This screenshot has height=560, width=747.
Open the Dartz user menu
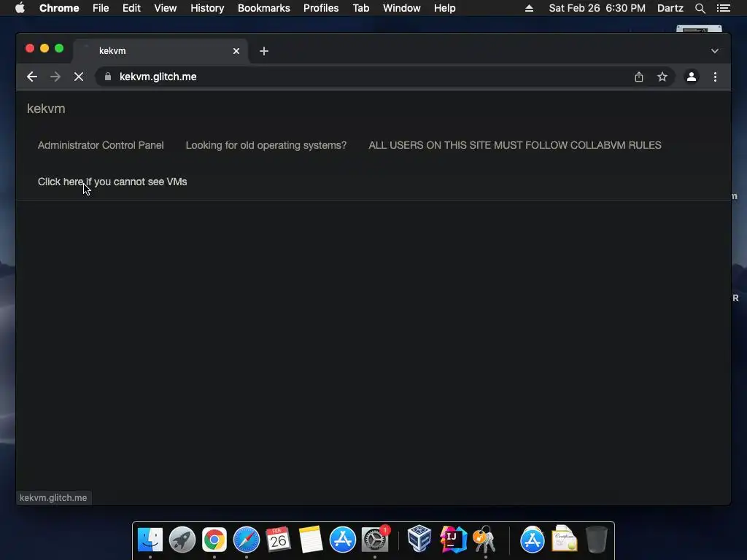click(670, 8)
